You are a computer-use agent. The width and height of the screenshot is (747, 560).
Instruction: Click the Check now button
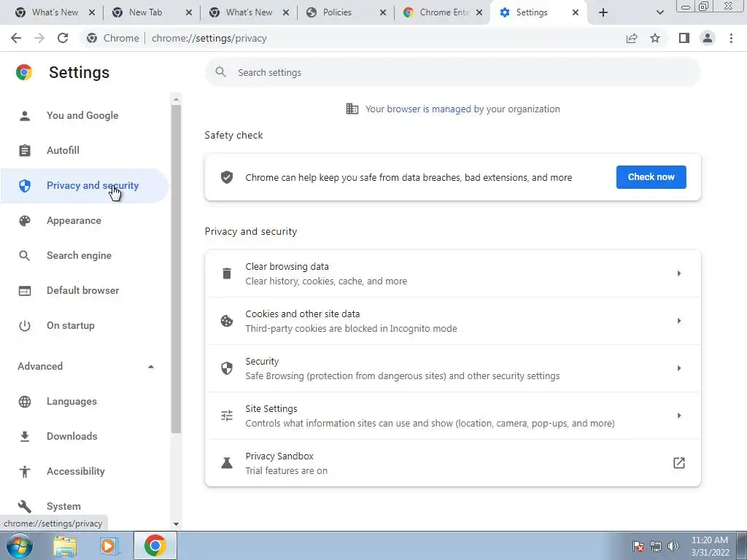click(651, 177)
